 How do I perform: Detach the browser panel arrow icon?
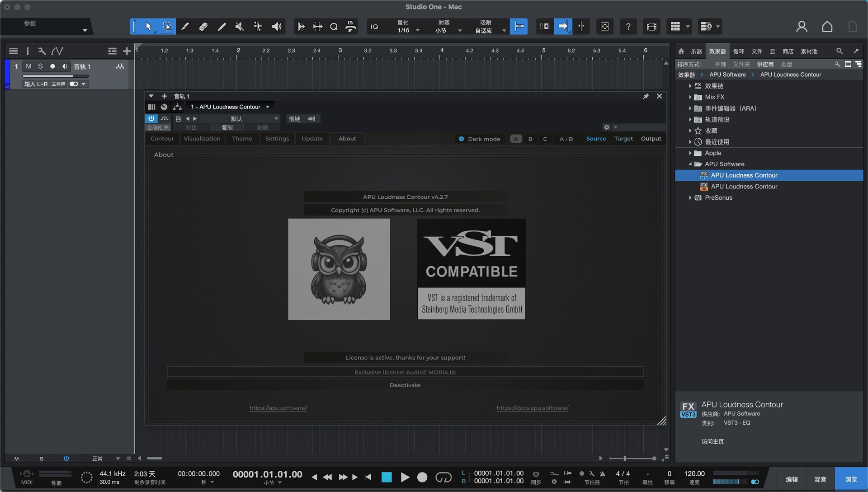tap(856, 51)
